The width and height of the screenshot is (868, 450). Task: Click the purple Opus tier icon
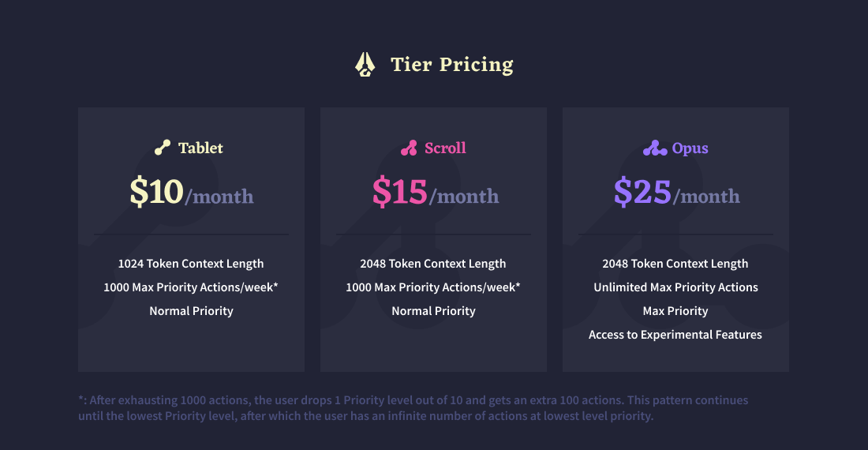click(655, 148)
